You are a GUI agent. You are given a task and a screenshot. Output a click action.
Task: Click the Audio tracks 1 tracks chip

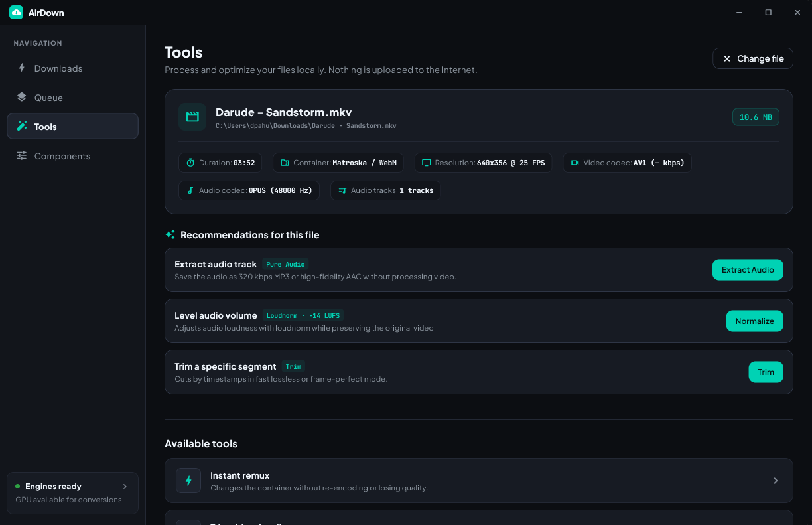[x=385, y=190]
